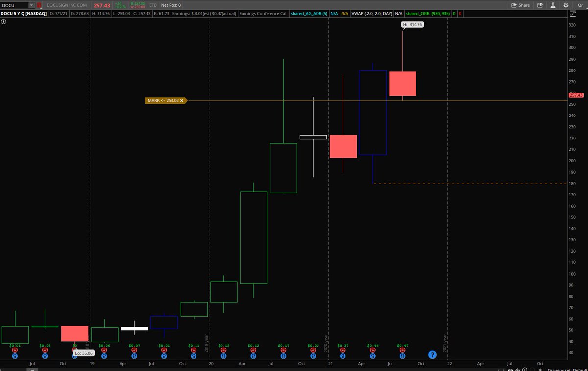Click the blue earnings bulb under $0.37
The width and height of the screenshot is (588, 371).
coord(343,356)
